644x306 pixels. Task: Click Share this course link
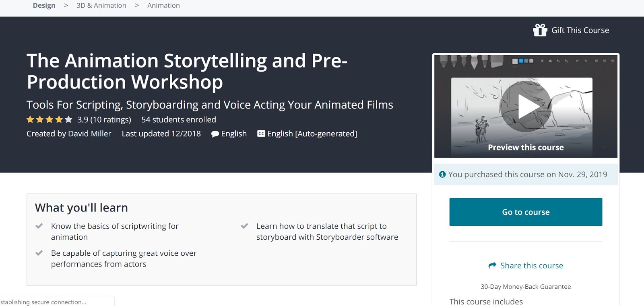pos(532,265)
